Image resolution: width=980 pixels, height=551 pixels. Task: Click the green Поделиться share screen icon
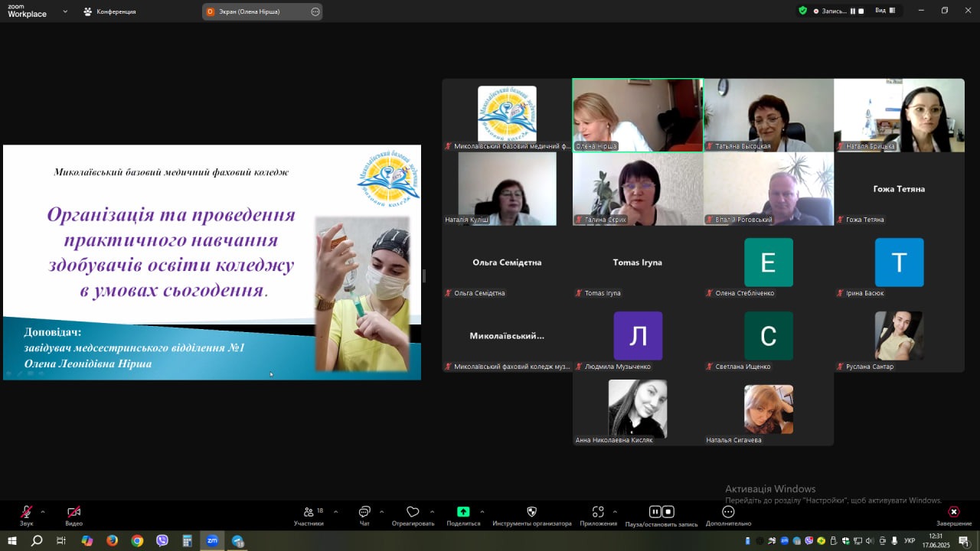463,512
